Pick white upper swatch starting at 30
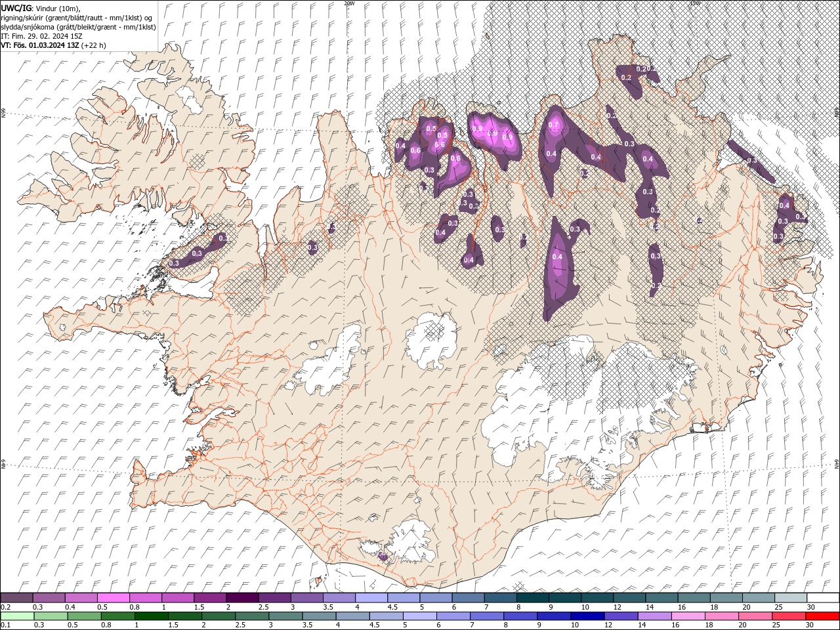Screen dimensions: 840x630 [822, 598]
